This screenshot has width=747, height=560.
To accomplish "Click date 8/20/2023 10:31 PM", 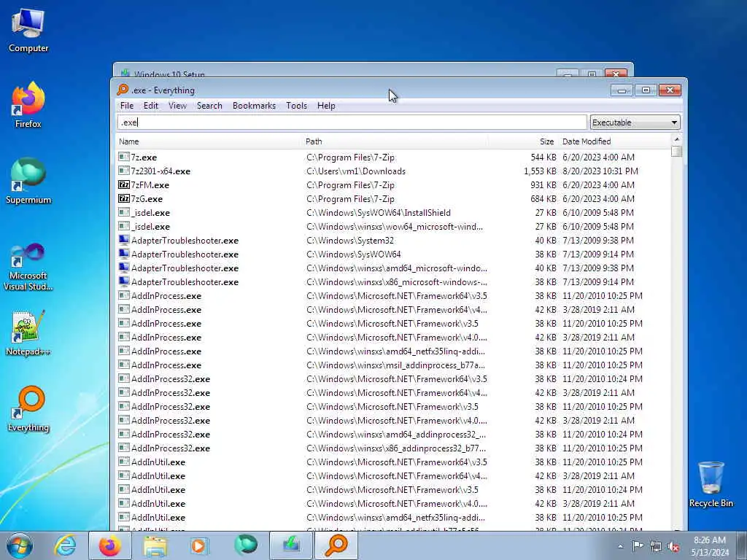I will tap(600, 171).
